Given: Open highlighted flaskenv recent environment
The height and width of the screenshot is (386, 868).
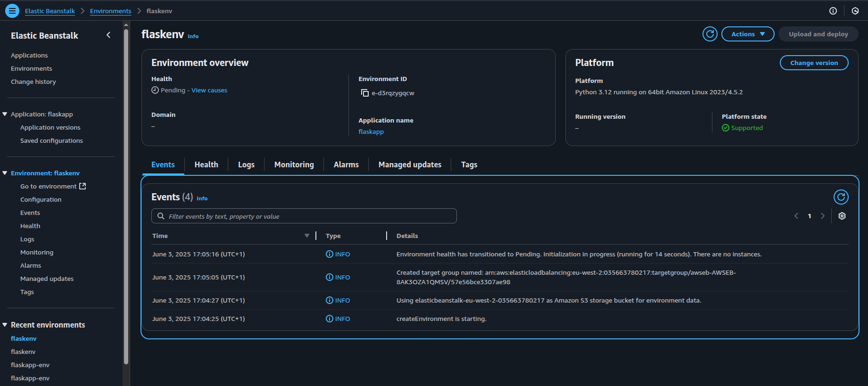Looking at the screenshot, I should 24,338.
